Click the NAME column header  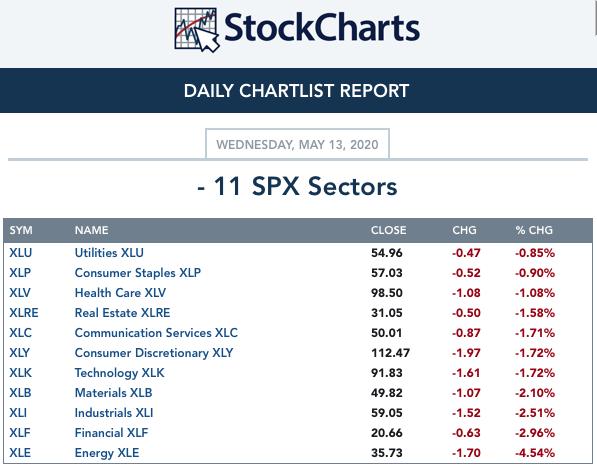tap(92, 230)
